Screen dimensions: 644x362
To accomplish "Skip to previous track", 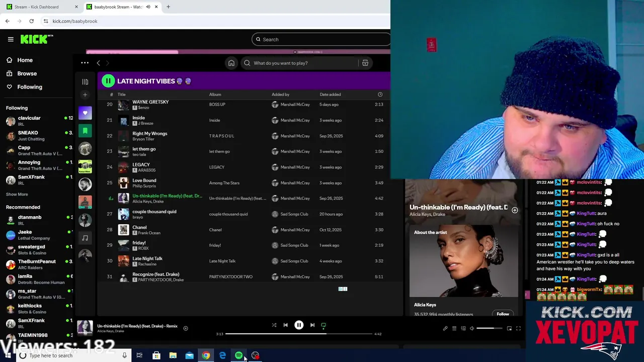I will click(x=285, y=325).
